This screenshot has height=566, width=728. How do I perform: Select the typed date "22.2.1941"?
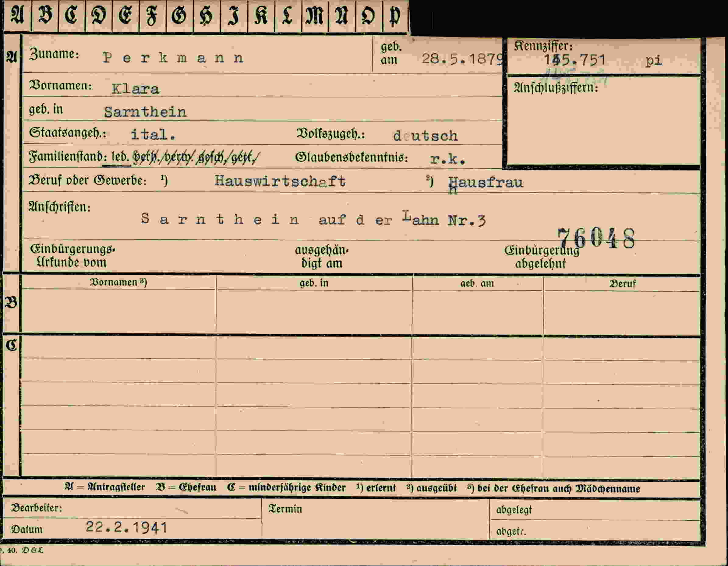click(126, 527)
